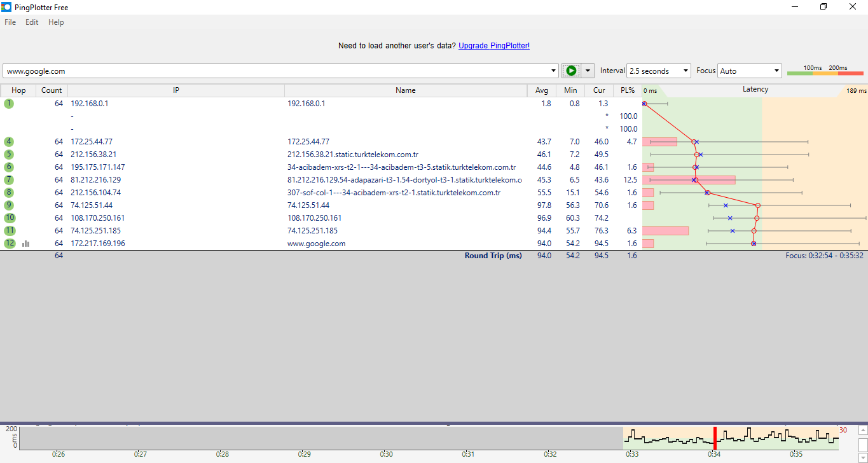This screenshot has width=868, height=463.
Task: Click IP address 74.125.51.44 in IP column
Action: [92, 205]
